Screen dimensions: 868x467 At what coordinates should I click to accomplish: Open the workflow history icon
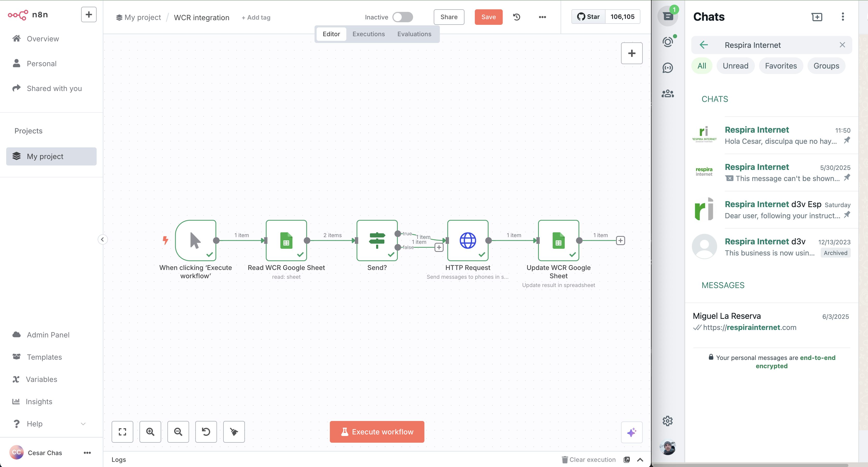517,17
